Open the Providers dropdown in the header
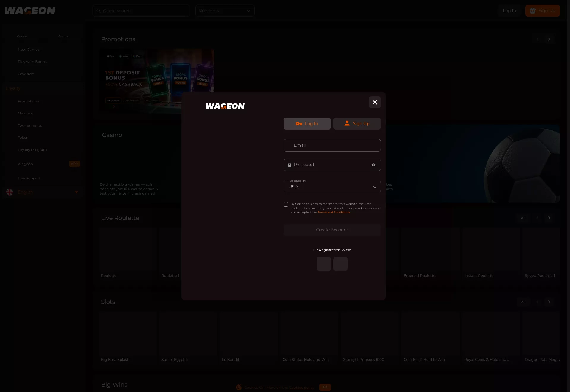The width and height of the screenshot is (570, 392). (225, 11)
